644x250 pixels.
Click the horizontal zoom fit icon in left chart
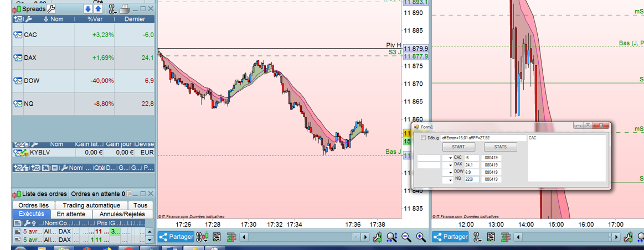pyautogui.click(x=391, y=237)
